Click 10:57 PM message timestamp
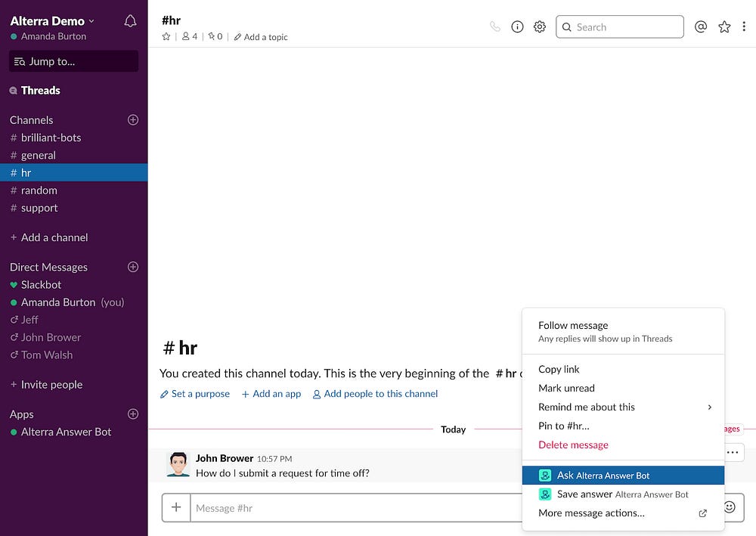756x536 pixels. coord(274,459)
